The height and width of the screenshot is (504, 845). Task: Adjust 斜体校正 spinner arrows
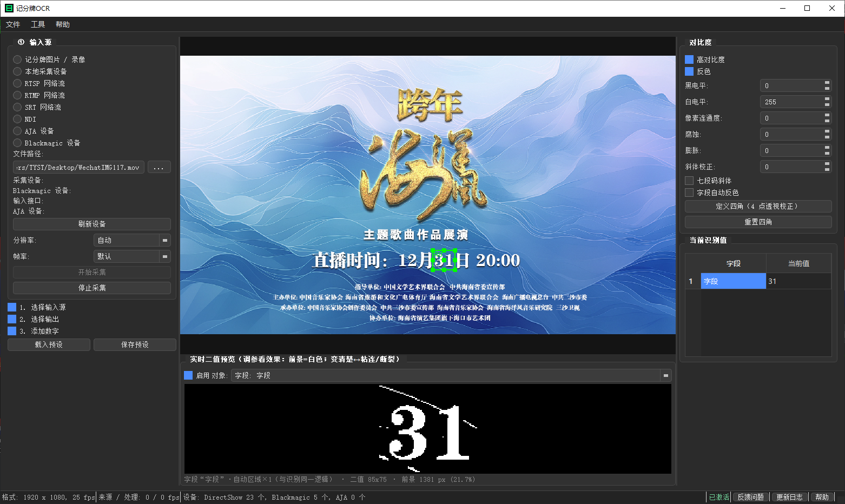click(x=827, y=167)
